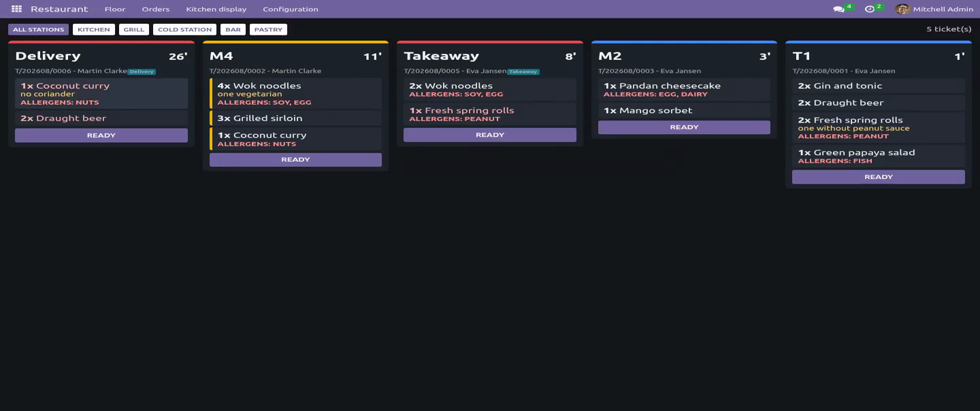980x411 pixels.
Task: Open the Kitchen display menu
Action: click(216, 9)
